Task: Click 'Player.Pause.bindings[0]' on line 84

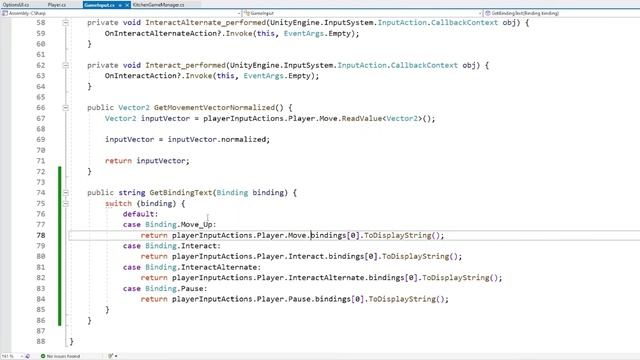Action: (x=310, y=299)
